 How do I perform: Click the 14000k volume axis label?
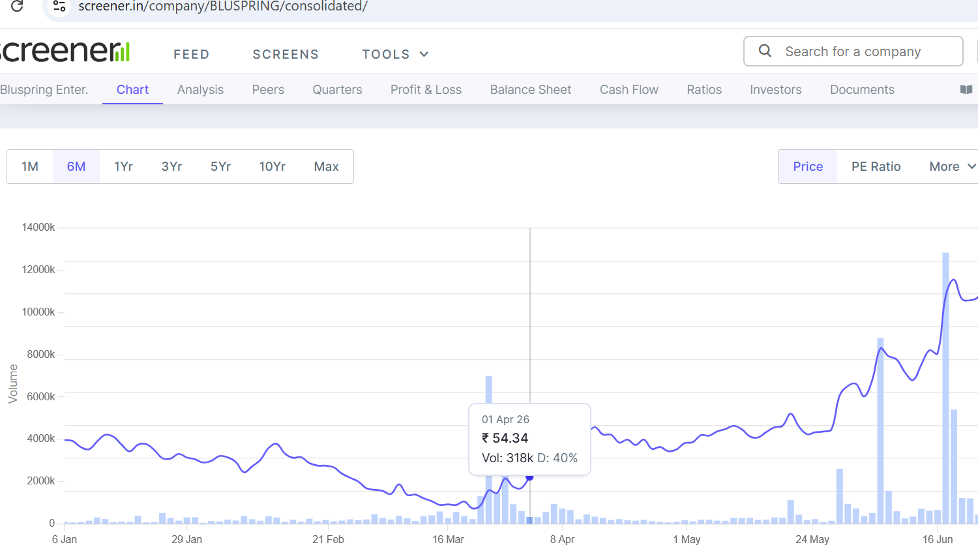[38, 227]
